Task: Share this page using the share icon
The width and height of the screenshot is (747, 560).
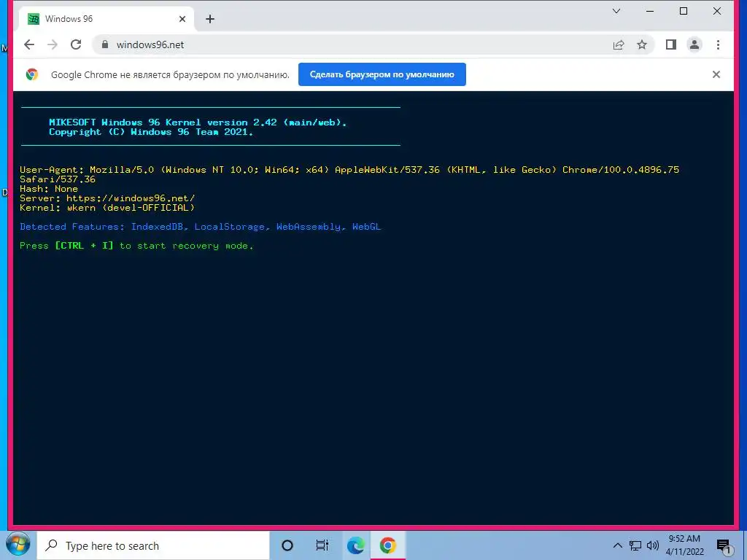Action: 619,44
